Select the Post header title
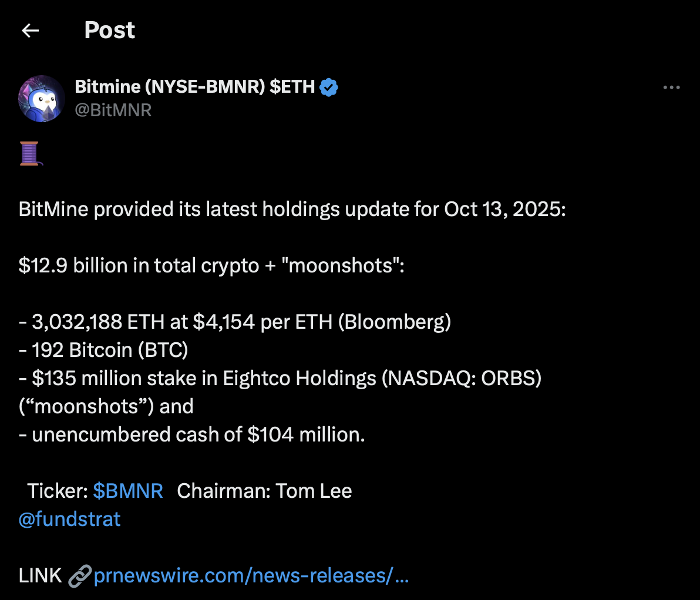 [x=109, y=30]
